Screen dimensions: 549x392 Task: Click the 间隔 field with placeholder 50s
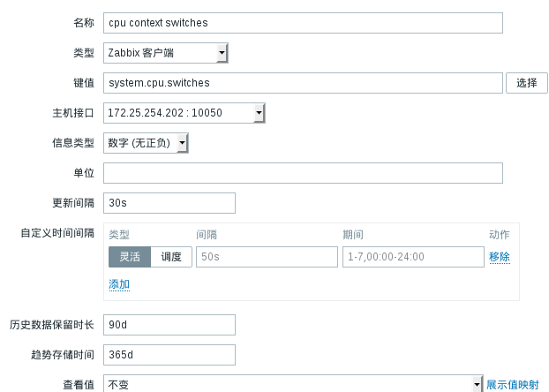tap(267, 257)
